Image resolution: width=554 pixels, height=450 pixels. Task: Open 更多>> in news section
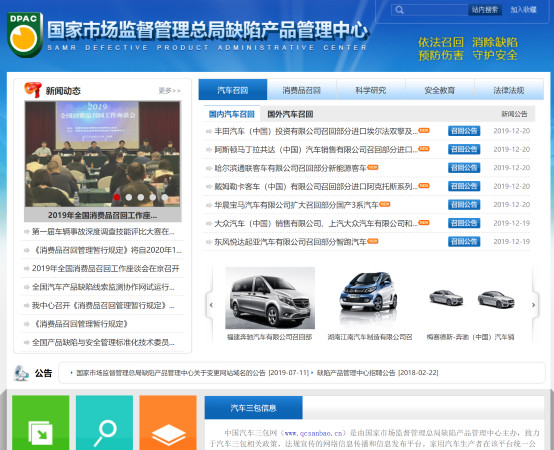(169, 91)
